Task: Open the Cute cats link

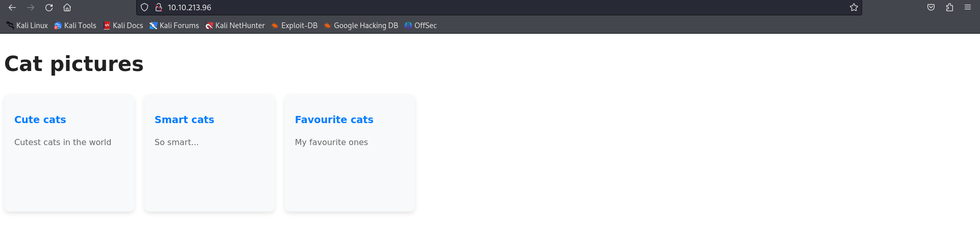Action: (40, 120)
